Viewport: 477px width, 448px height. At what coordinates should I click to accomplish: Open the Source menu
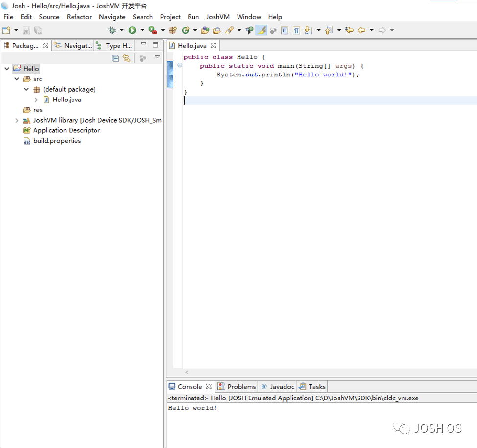pyautogui.click(x=49, y=17)
